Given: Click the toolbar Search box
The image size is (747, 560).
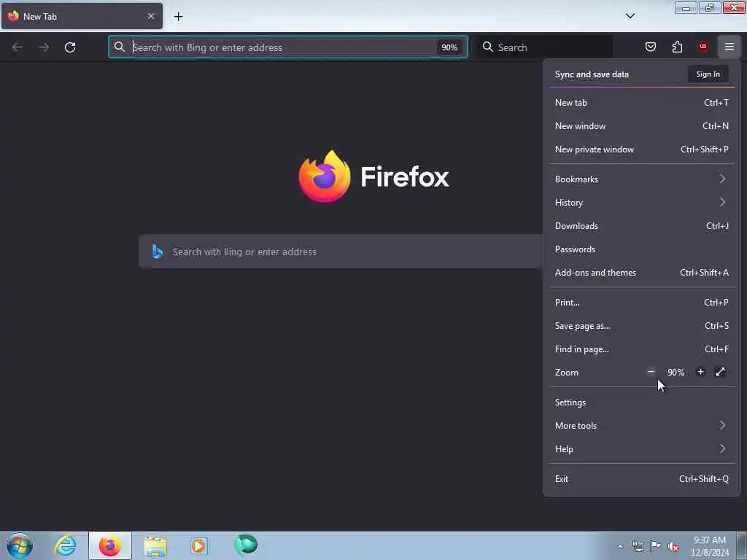Looking at the screenshot, I should [x=544, y=47].
